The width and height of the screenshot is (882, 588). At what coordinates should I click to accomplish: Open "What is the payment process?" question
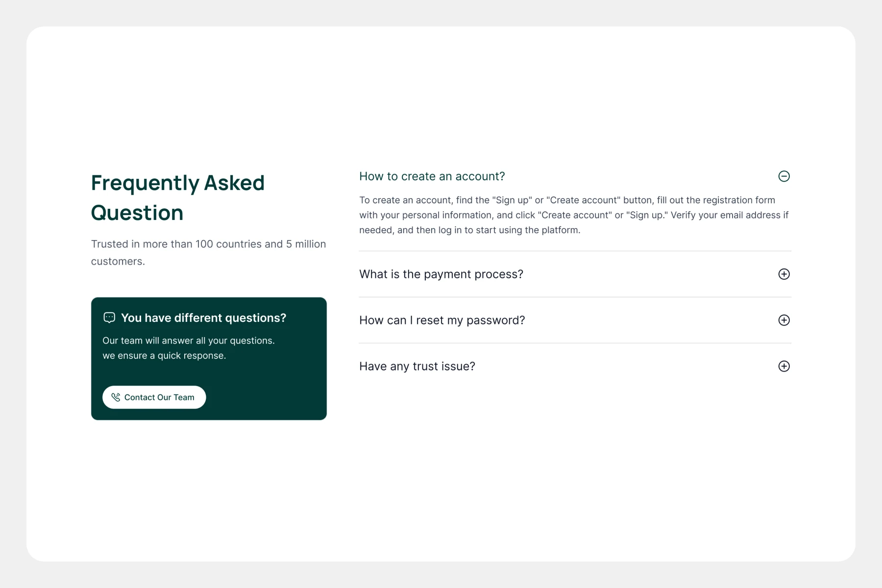click(441, 274)
